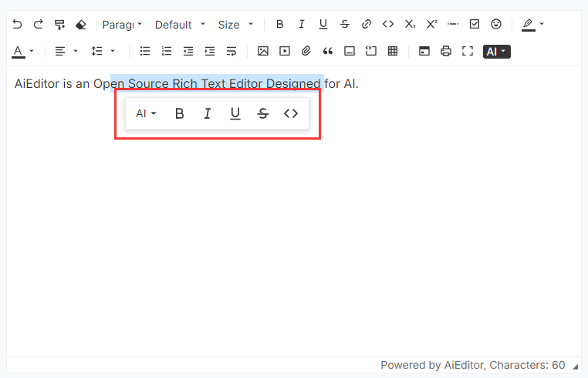Open the Default font family dropdown
The image size is (588, 378).
coord(180,25)
